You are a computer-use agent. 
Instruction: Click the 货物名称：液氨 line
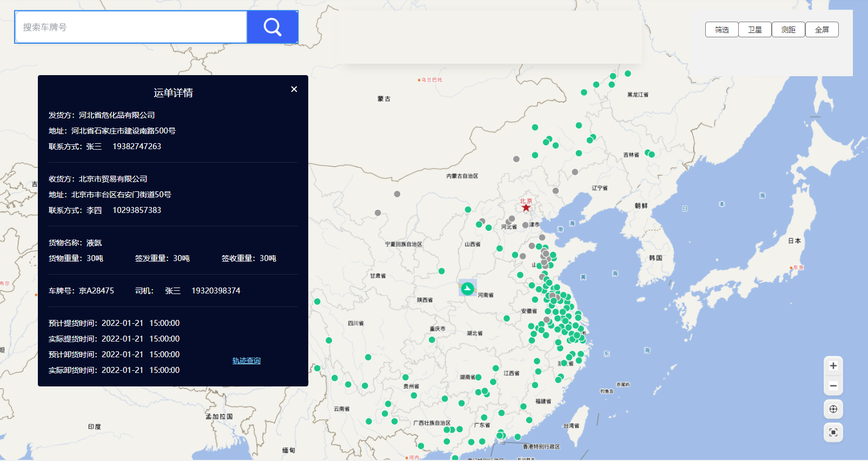[75, 243]
